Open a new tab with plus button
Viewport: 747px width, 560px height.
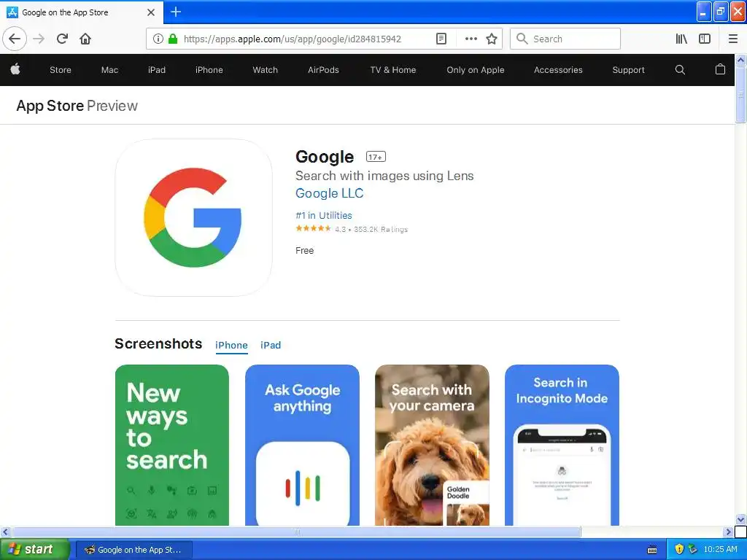point(176,12)
